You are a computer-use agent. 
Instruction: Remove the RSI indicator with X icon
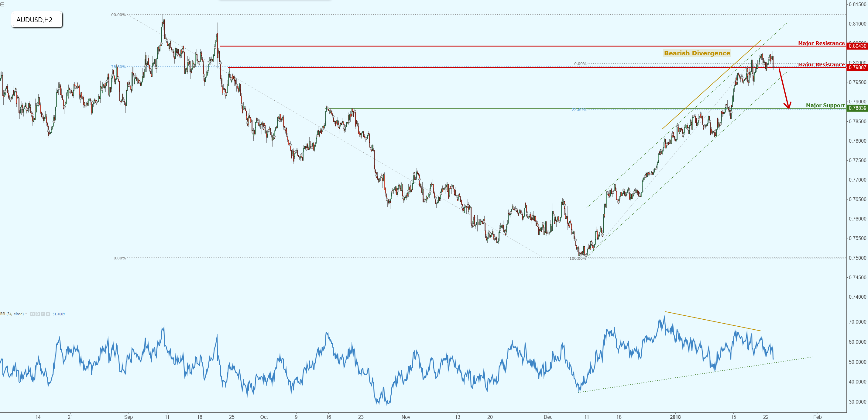pos(48,314)
